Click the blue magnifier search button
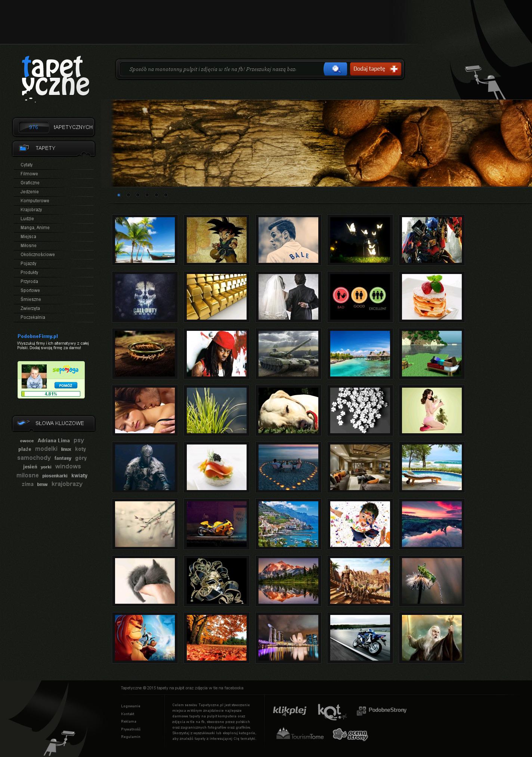 click(335, 69)
